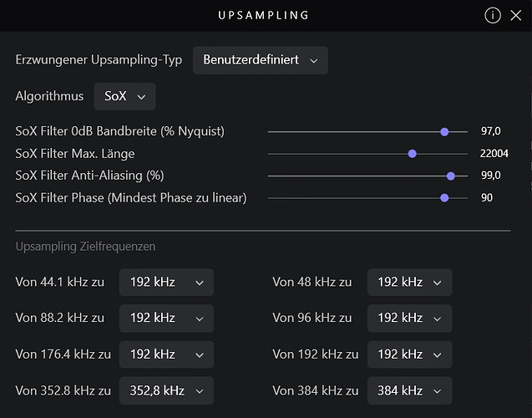Open target rate for 192 kHz
532x418 pixels.
409,354
